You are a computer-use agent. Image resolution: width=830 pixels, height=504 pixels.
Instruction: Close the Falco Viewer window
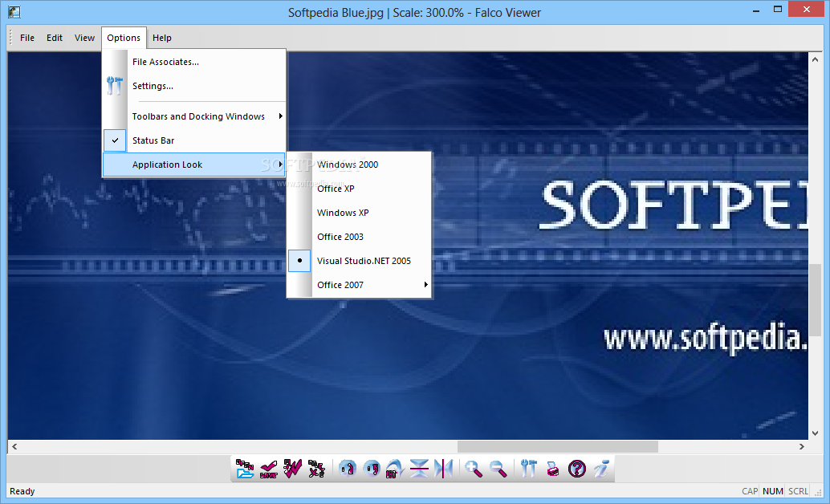(x=807, y=9)
